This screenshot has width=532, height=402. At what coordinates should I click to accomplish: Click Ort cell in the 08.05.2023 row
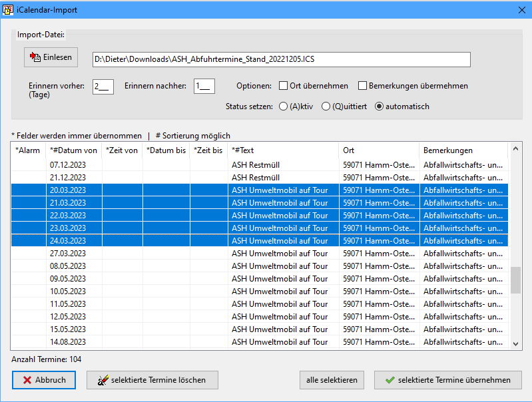tap(379, 266)
